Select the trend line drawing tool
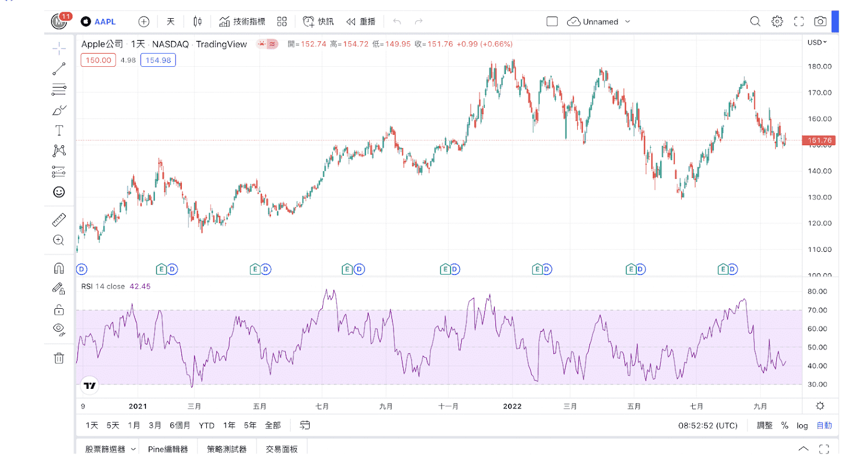Screen dimensions: 868x459 (x=59, y=69)
